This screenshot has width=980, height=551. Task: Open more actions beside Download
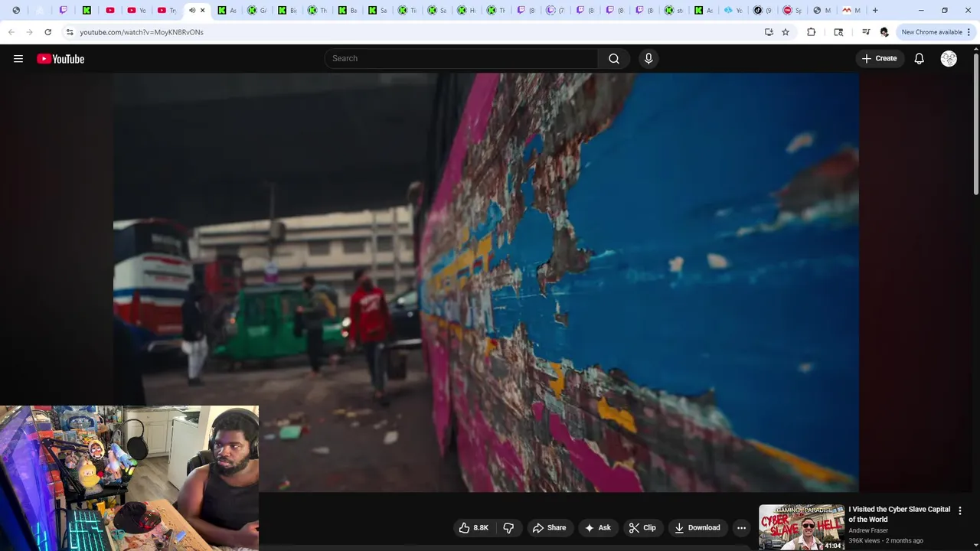click(741, 528)
